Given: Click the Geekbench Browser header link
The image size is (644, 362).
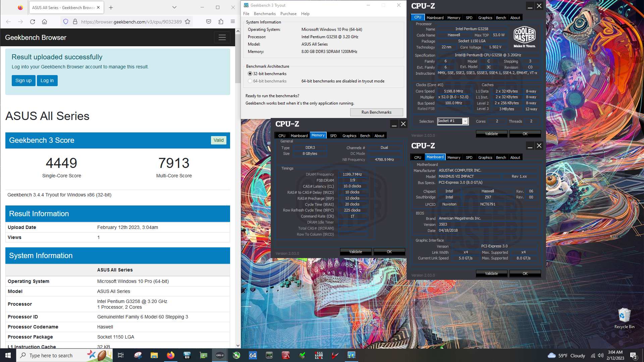Looking at the screenshot, I should 36,38.
